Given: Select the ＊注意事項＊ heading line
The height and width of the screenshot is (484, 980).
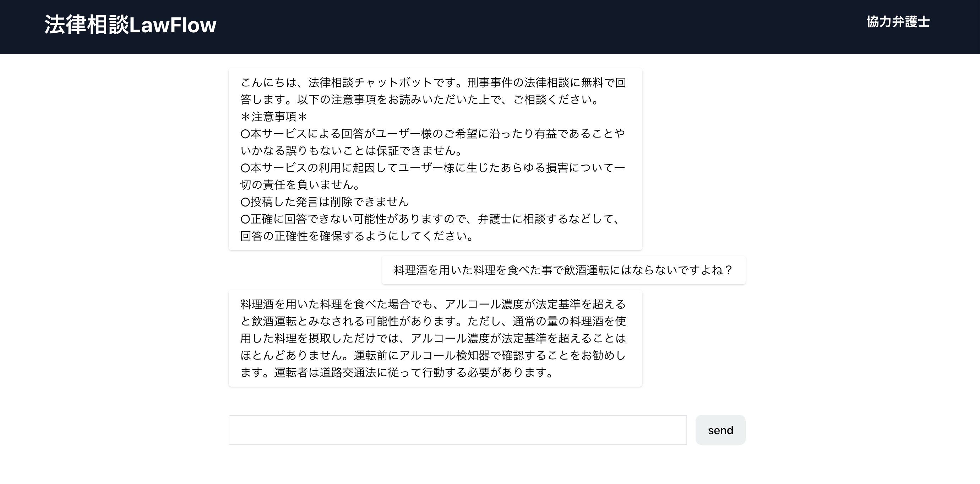Looking at the screenshot, I should pyautogui.click(x=273, y=117).
